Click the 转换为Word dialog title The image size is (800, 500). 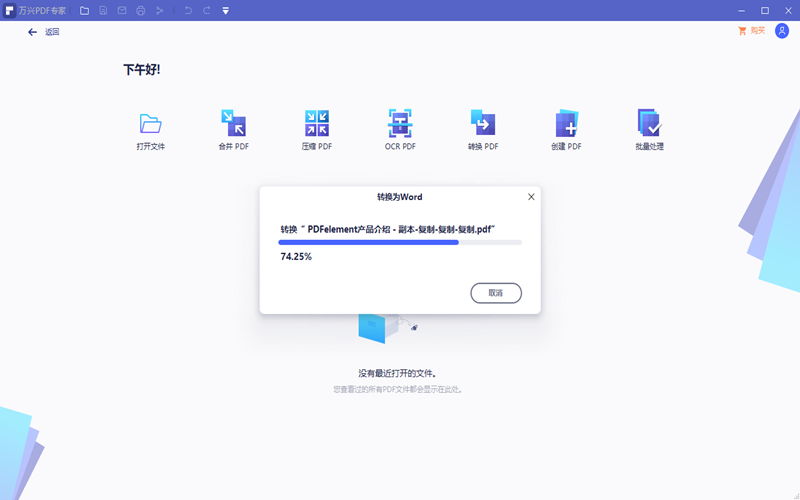coord(399,197)
